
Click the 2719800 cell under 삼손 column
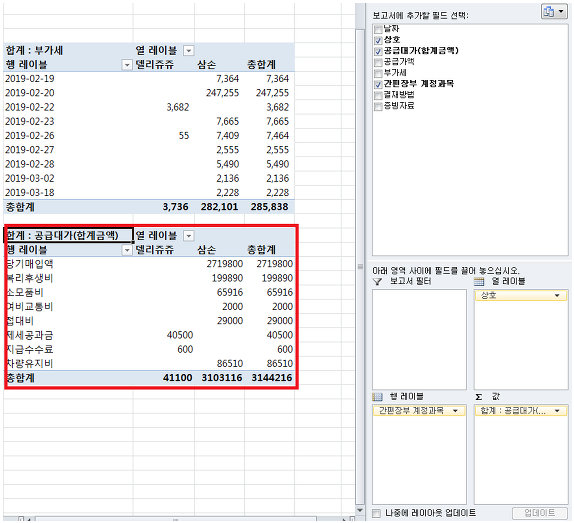click(x=224, y=264)
